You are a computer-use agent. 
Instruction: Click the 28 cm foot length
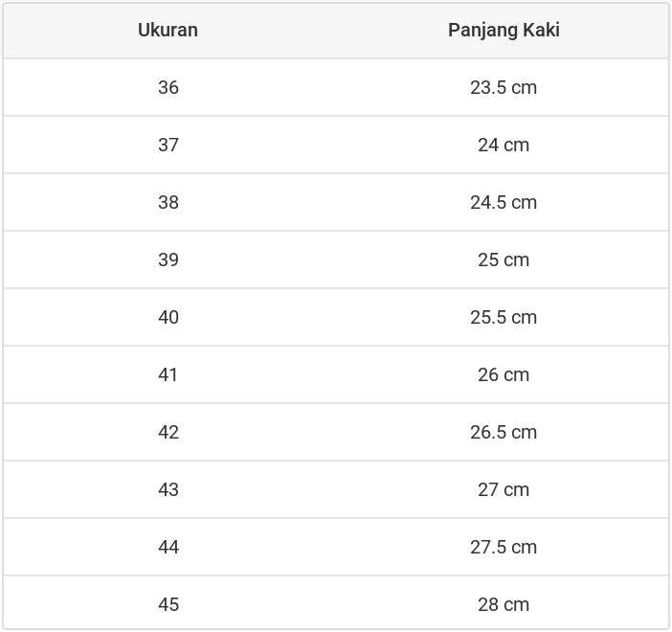[x=504, y=604]
